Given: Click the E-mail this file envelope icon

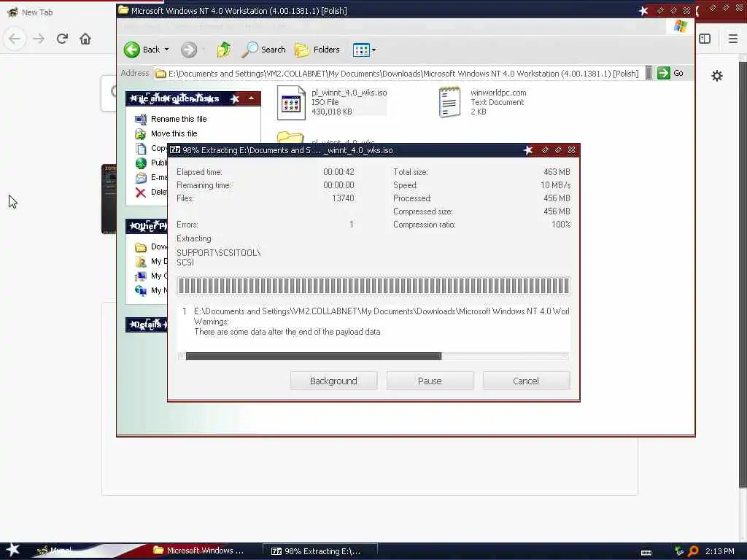Looking at the screenshot, I should pyautogui.click(x=141, y=178).
